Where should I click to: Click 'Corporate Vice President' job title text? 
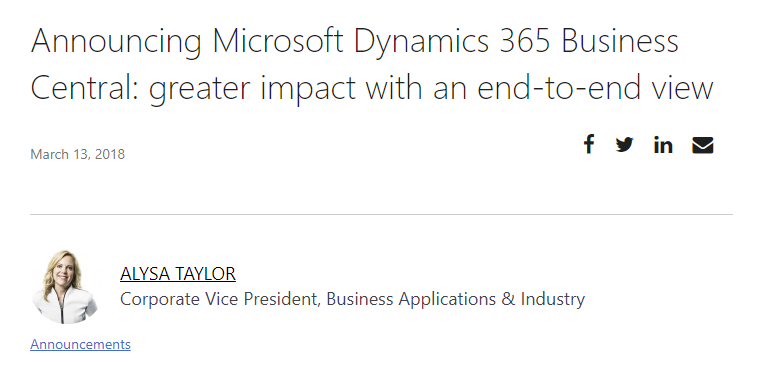click(x=220, y=299)
